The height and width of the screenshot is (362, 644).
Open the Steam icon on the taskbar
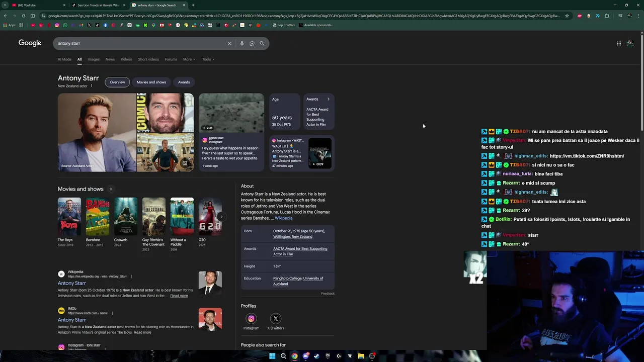coord(316,356)
